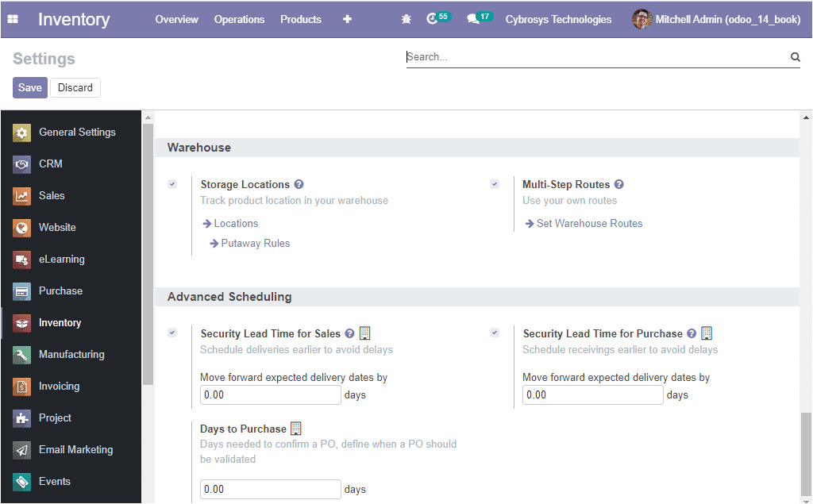Open the apps grid menu icon

pos(13,19)
